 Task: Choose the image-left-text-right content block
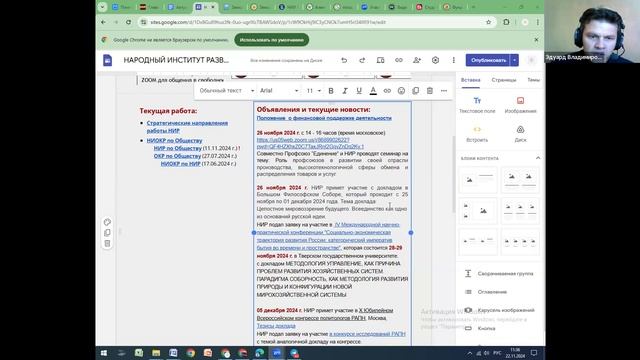pos(478,180)
